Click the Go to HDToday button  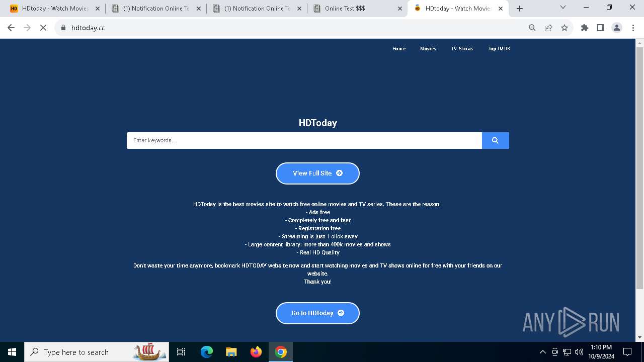point(317,313)
